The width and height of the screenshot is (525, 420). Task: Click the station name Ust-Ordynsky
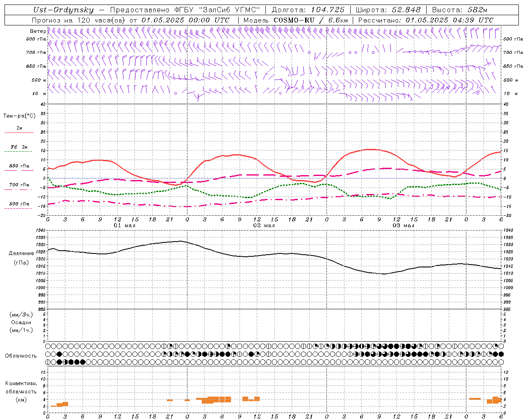63,10
